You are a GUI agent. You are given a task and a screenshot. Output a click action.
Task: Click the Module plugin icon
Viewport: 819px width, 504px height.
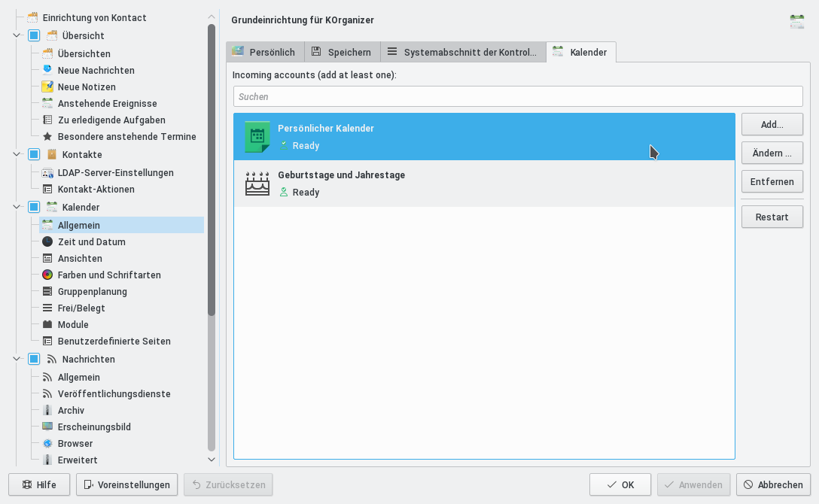click(x=47, y=324)
